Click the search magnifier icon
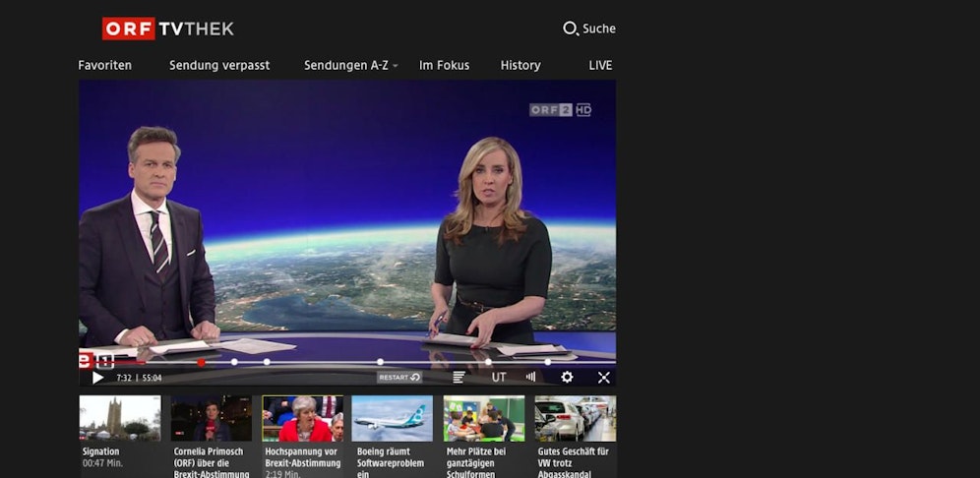 point(570,29)
